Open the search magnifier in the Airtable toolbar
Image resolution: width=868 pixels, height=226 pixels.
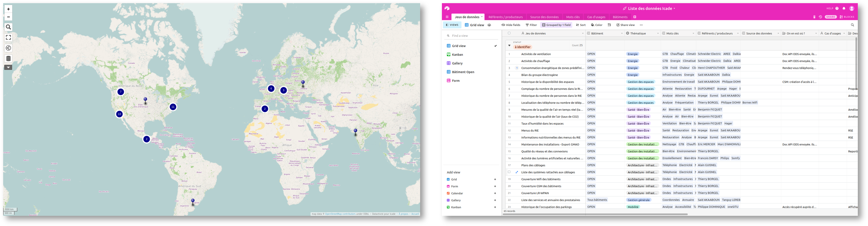coord(852,25)
